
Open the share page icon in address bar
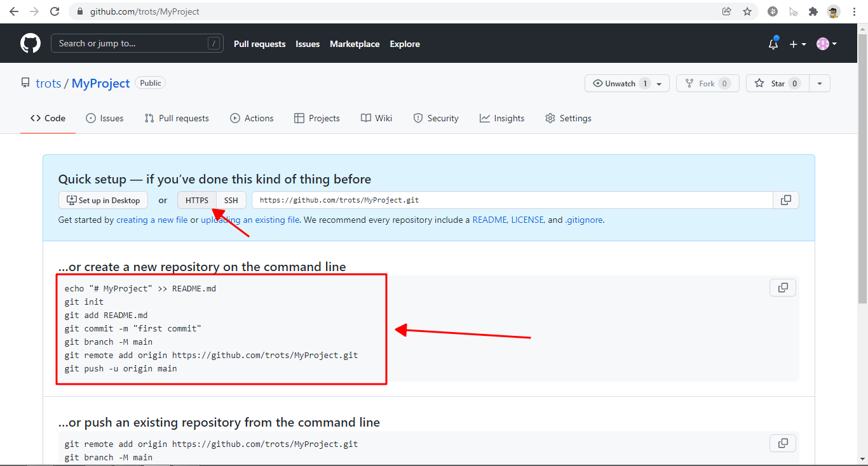[x=727, y=11]
